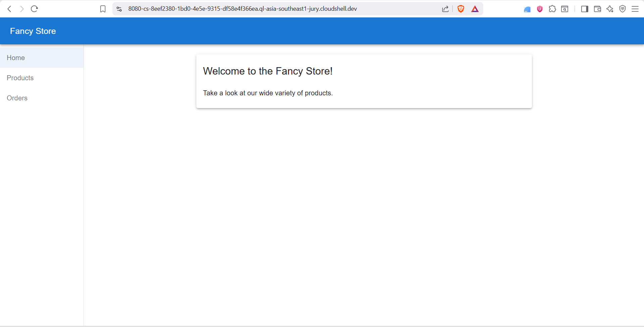Click the Fancy Store header title
Viewport: 644px width, 327px height.
tap(33, 31)
